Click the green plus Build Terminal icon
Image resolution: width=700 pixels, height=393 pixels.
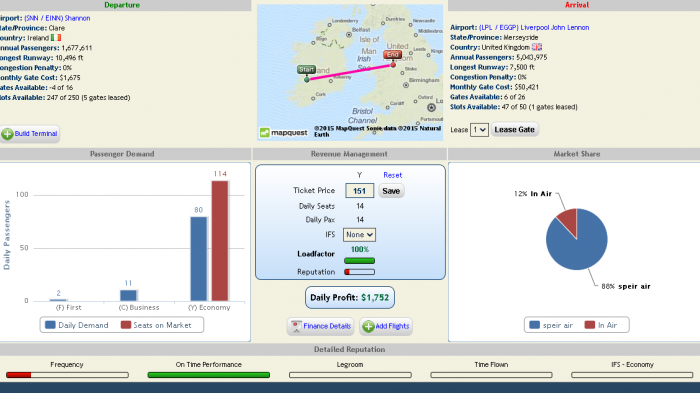click(x=7, y=134)
